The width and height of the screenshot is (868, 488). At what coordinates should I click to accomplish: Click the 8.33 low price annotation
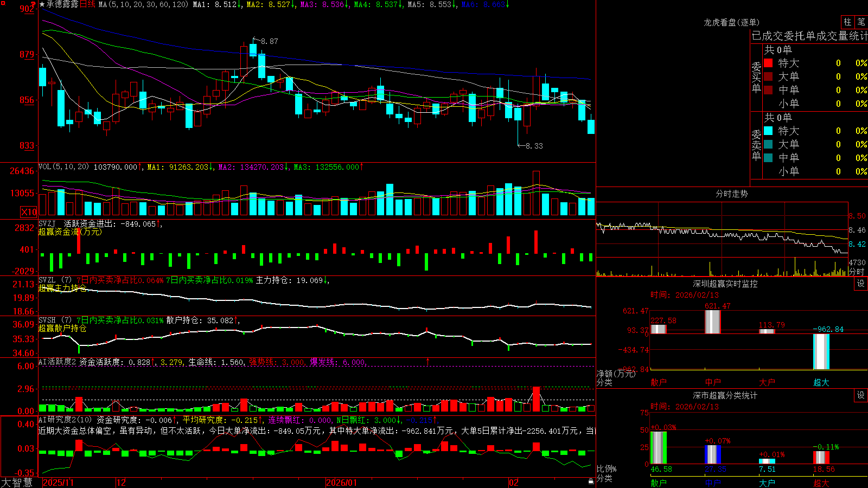(x=534, y=146)
